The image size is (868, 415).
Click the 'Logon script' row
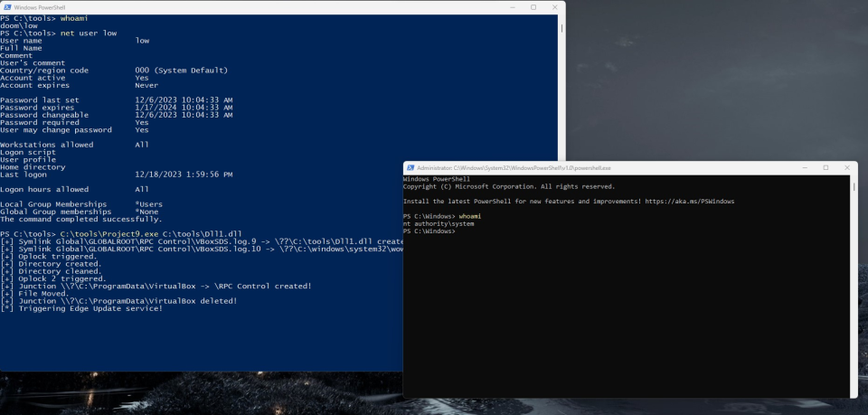tap(28, 152)
